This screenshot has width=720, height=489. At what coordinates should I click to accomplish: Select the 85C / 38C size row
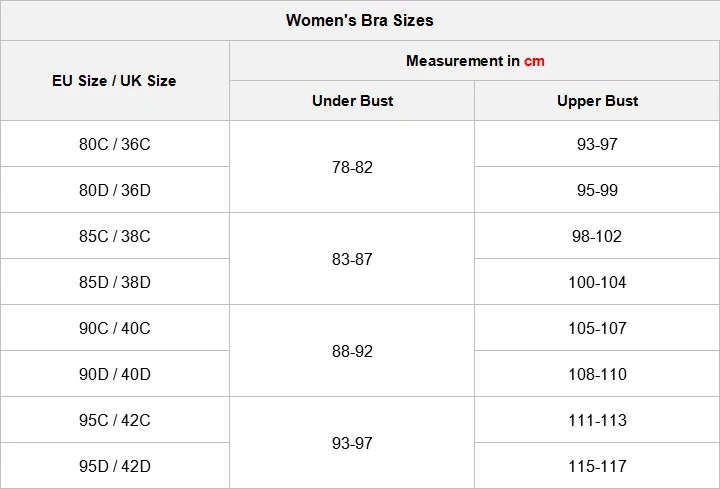pyautogui.click(x=114, y=236)
